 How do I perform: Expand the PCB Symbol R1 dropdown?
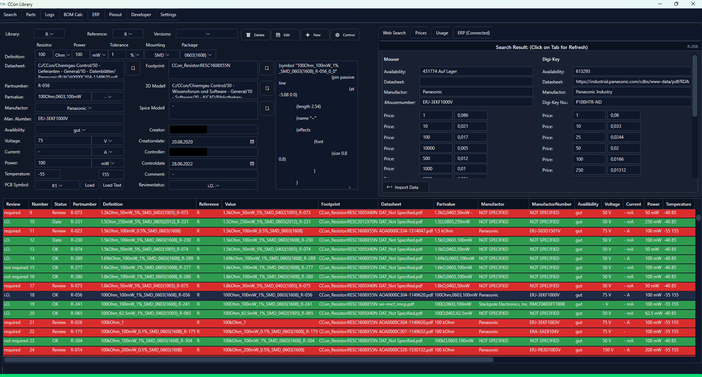[x=57, y=185]
